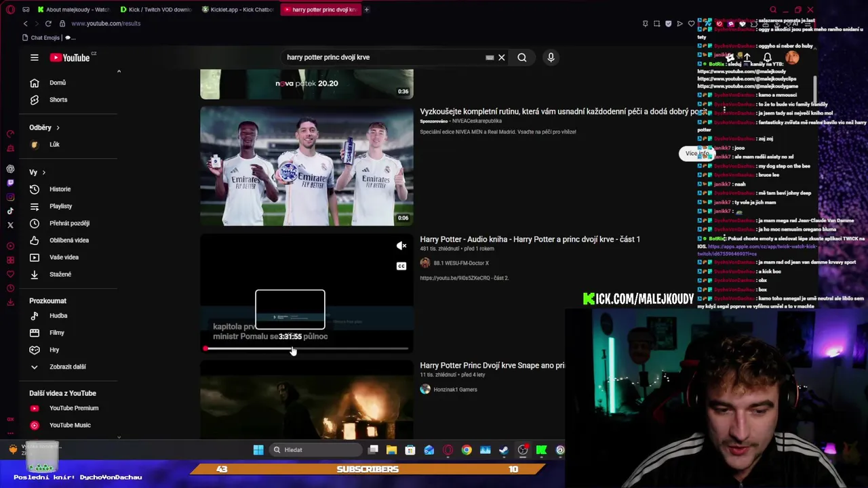
Task: Open X (Twitter) in the Opera sidebar
Action: coord(10,225)
